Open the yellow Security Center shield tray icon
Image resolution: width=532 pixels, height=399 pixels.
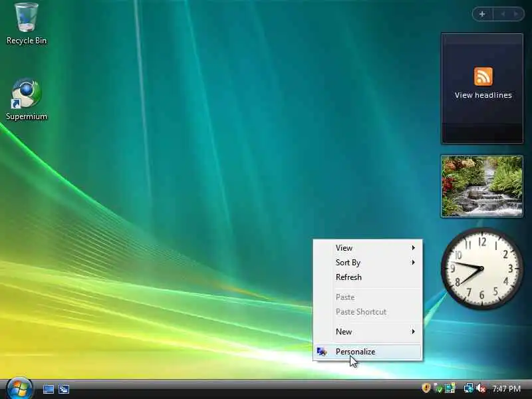click(426, 388)
